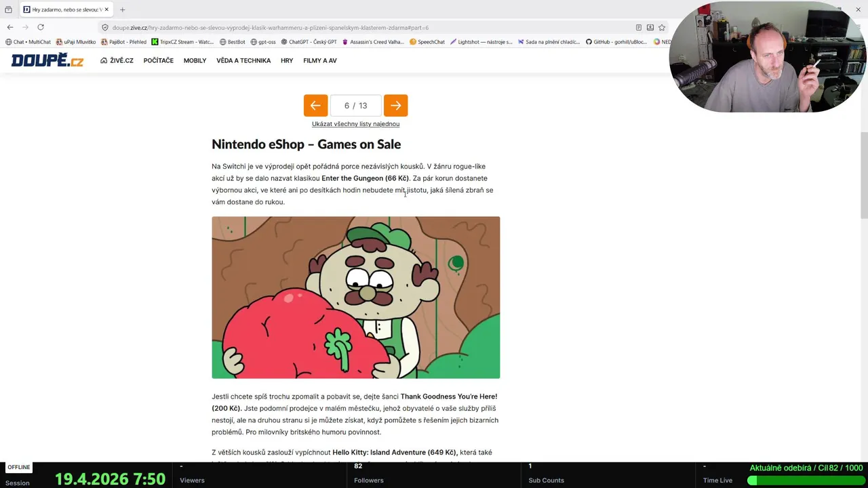
Task: Go to previous gallery page arrow
Action: [315, 106]
